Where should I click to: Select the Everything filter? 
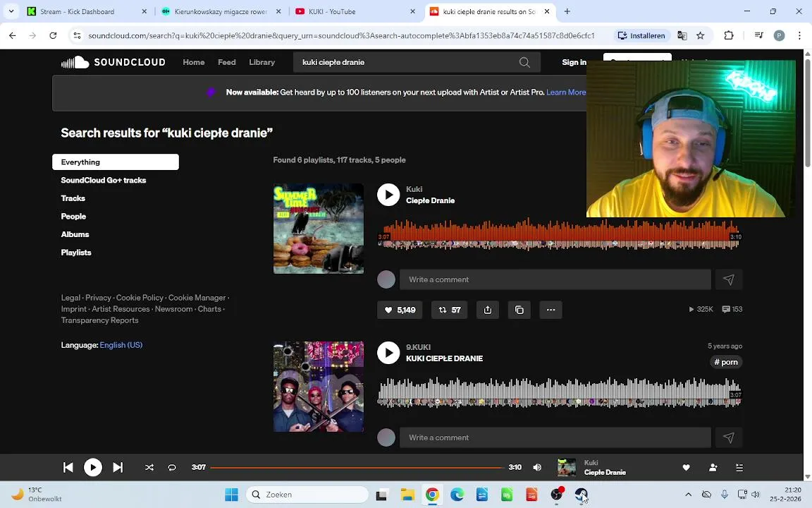pos(116,162)
